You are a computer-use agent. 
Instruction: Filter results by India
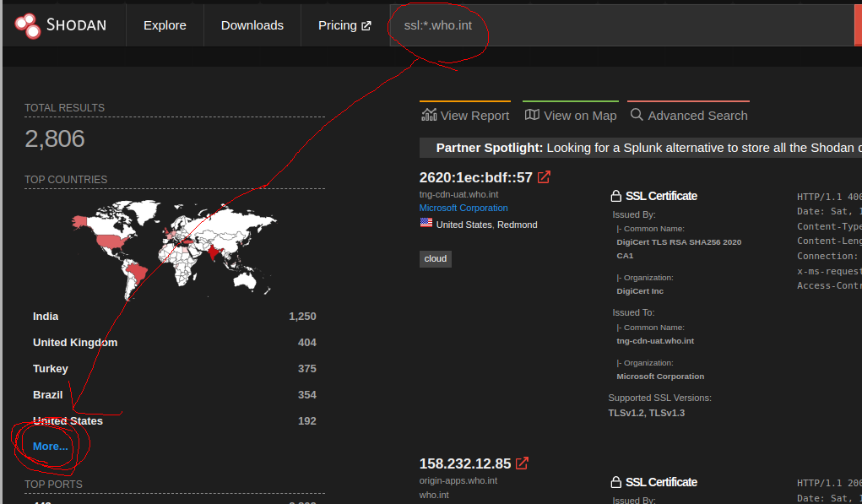(46, 317)
